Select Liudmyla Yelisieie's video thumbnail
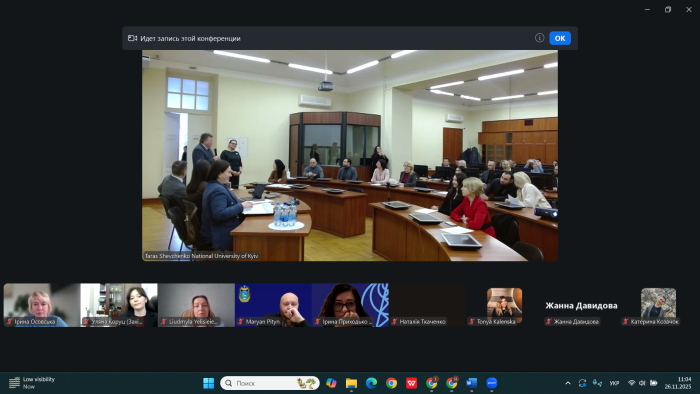700x394 pixels. [x=196, y=305]
